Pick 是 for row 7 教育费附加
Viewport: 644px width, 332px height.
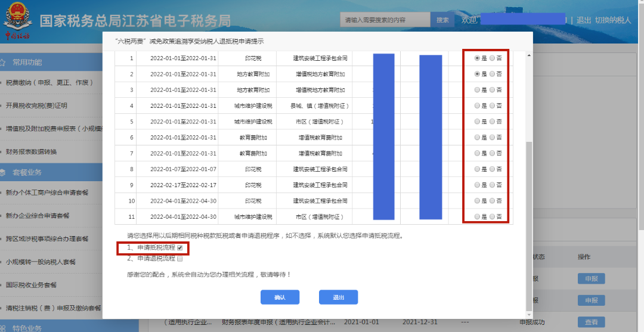click(x=477, y=153)
